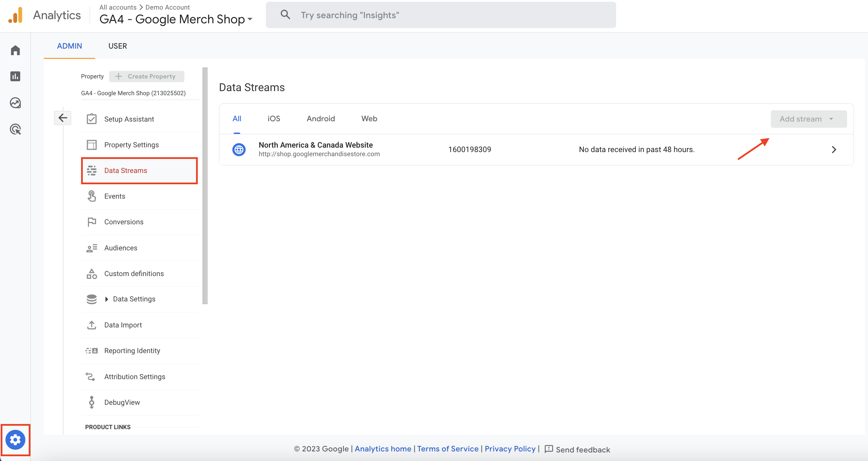Viewport: 868px width, 461px height.
Task: Click the Send feedback icon
Action: (548, 449)
